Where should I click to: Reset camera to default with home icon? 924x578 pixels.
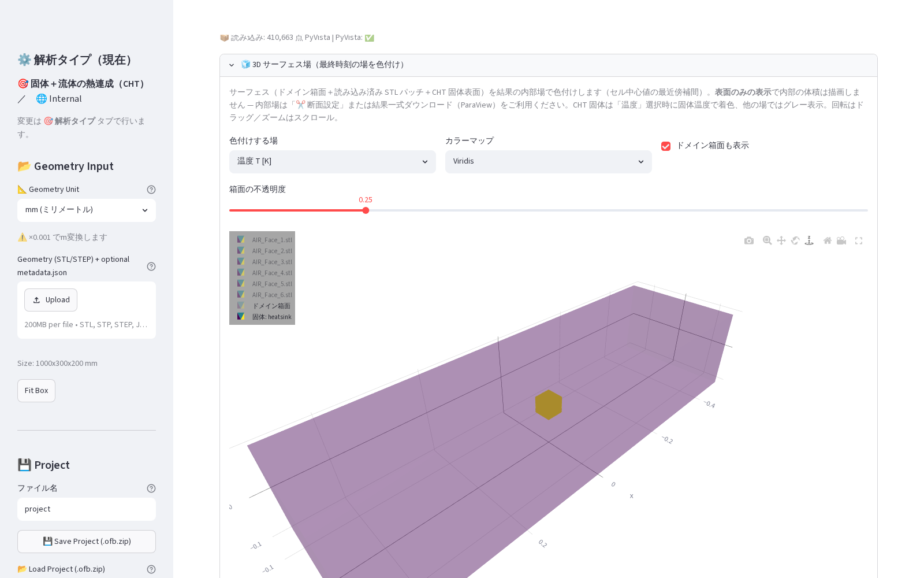[828, 240]
